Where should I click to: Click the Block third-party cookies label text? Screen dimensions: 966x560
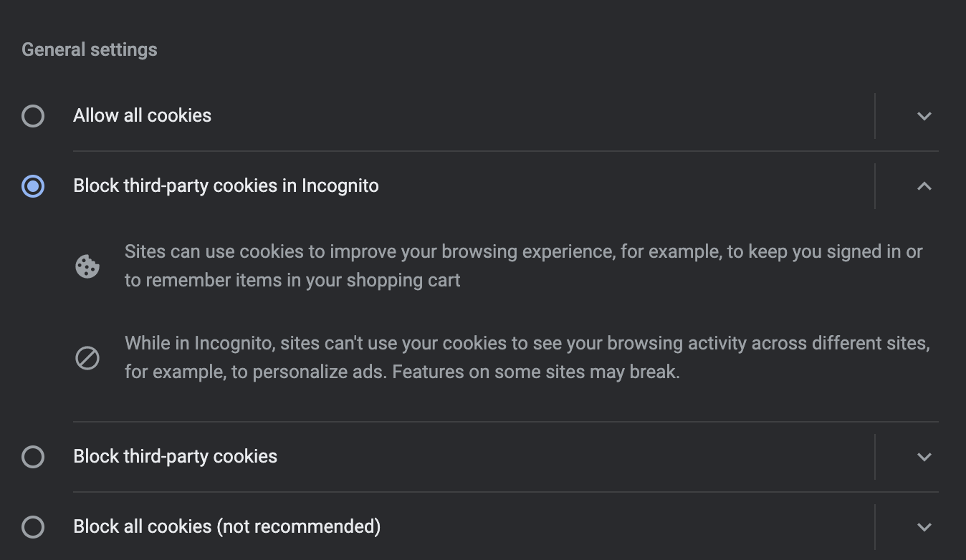[x=175, y=457]
